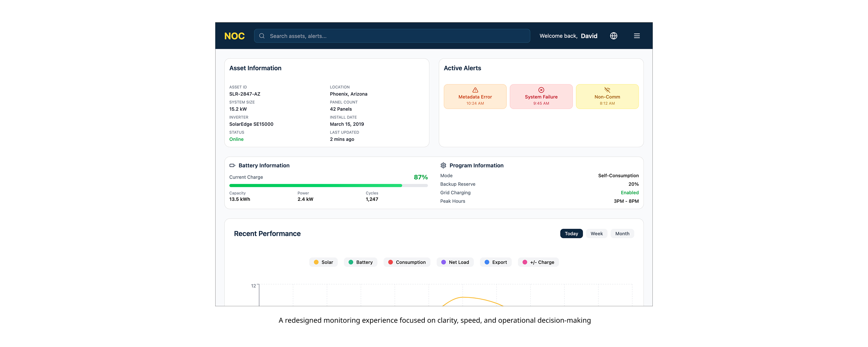Click the battery icon beside Battery Information
Viewport: 868px width, 347px height.
point(232,165)
